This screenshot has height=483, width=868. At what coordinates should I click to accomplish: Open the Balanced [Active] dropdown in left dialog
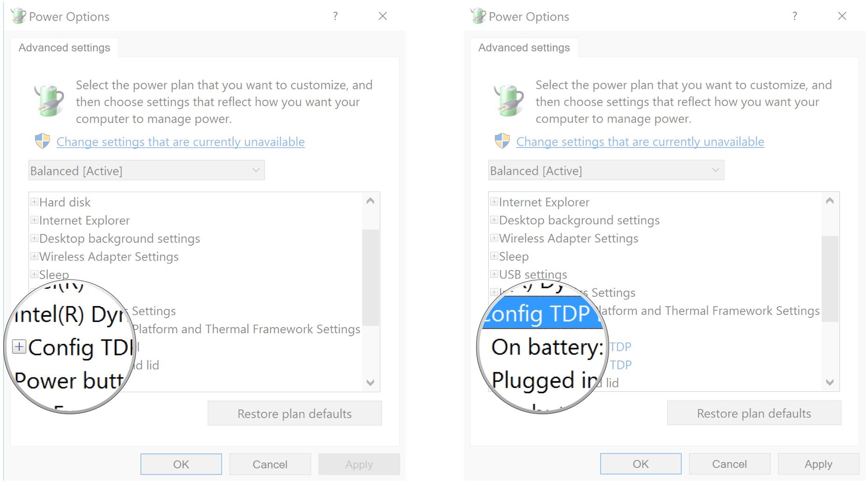pyautogui.click(x=146, y=171)
